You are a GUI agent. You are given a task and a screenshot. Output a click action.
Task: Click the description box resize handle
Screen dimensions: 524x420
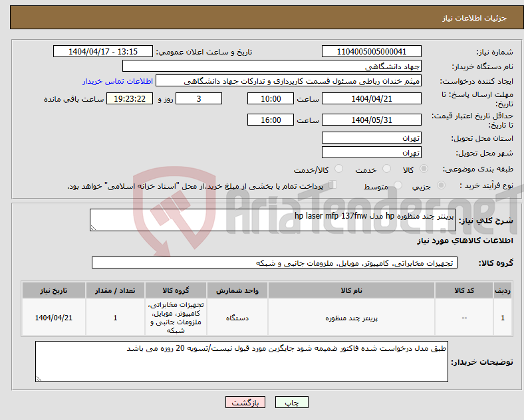(x=93, y=228)
